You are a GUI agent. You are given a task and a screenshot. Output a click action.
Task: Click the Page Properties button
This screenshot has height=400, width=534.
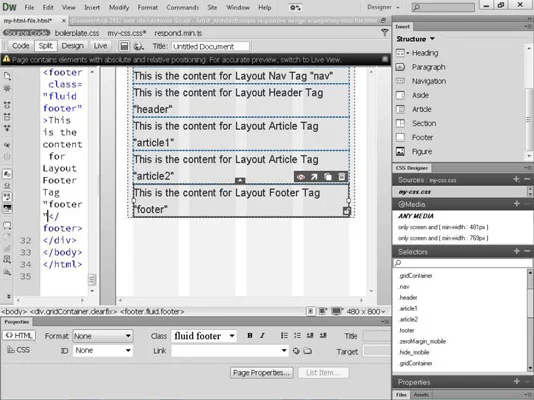point(262,373)
